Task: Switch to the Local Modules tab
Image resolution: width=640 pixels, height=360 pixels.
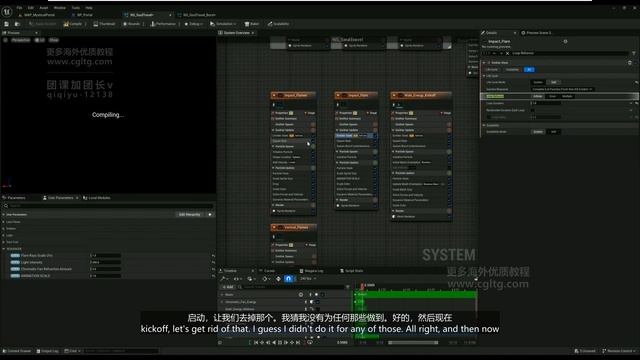Action: pyautogui.click(x=97, y=198)
